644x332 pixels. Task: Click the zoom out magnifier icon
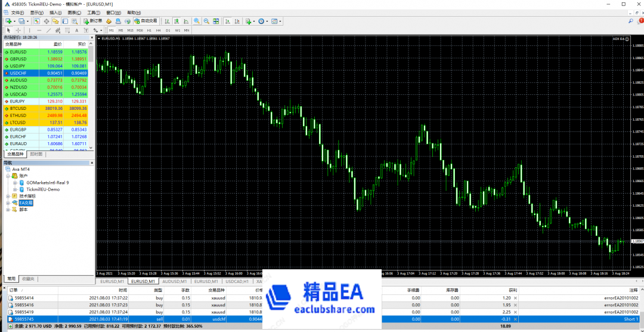click(206, 21)
